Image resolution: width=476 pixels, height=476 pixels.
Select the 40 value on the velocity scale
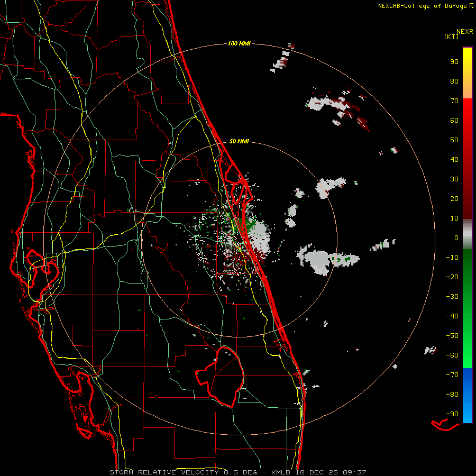click(x=454, y=160)
